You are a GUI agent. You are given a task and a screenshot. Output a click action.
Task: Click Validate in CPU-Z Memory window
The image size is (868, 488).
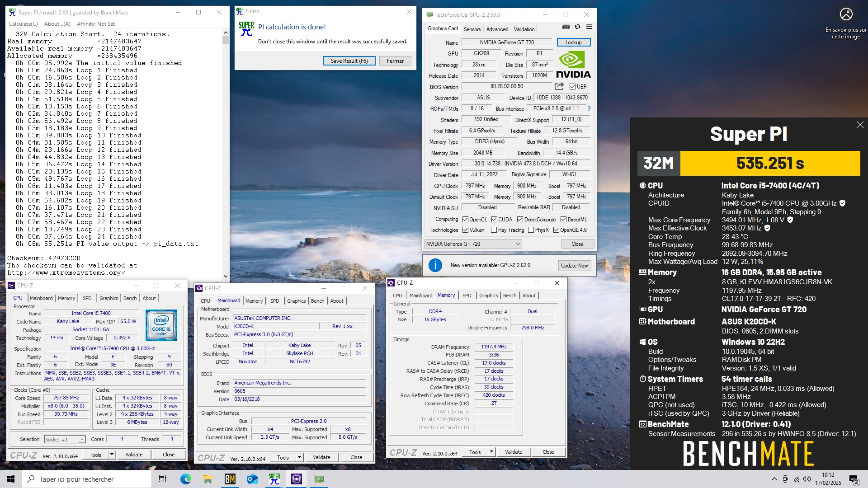(x=513, y=452)
